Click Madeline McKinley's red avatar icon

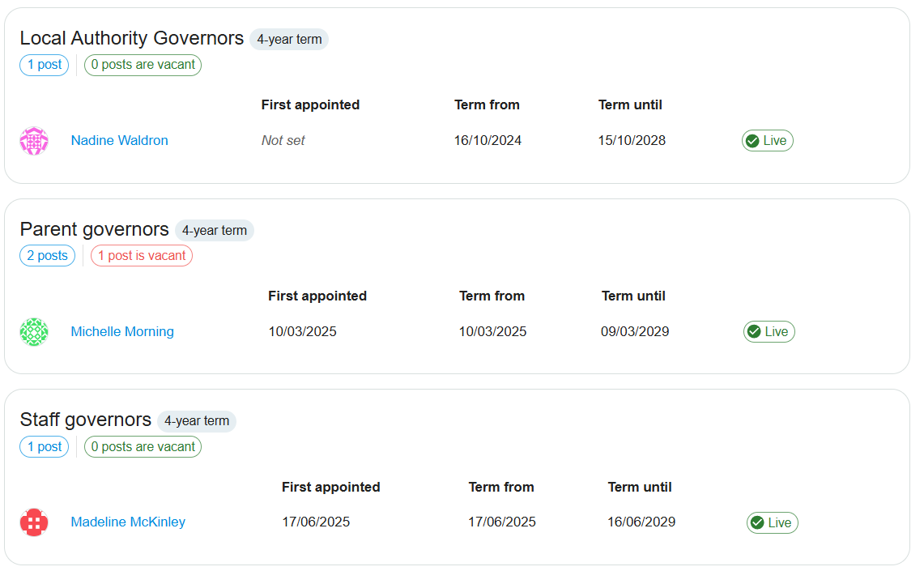[34, 522]
